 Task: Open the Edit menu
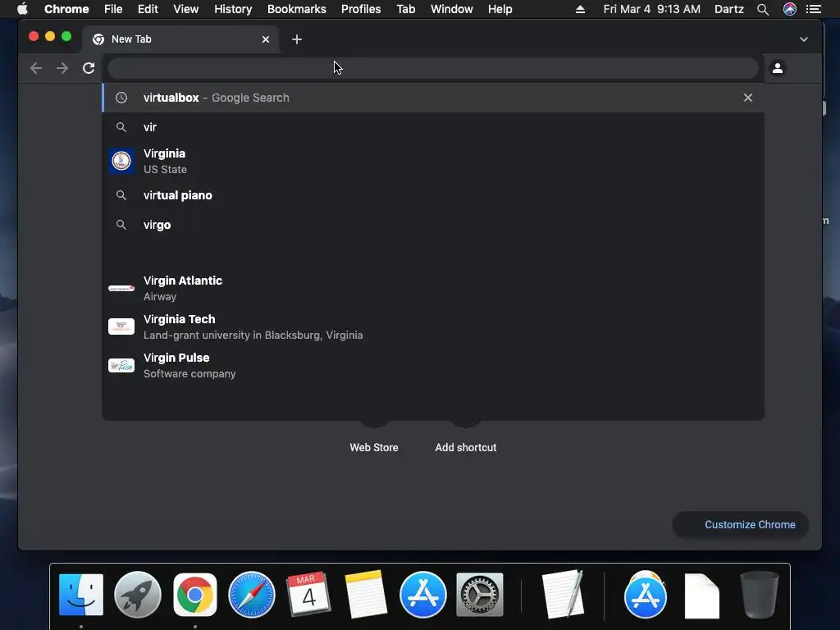[x=148, y=9]
